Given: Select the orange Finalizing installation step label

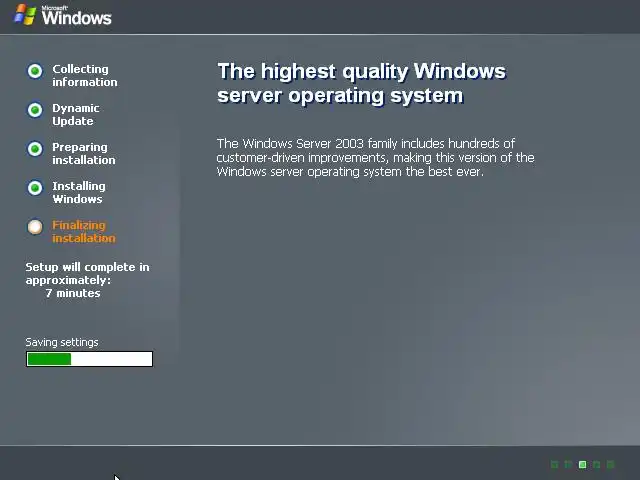Looking at the screenshot, I should pyautogui.click(x=84, y=231).
